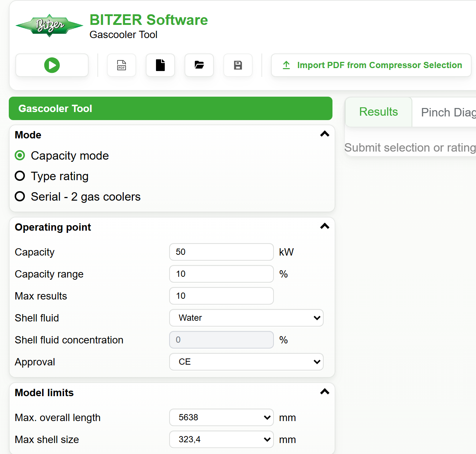The height and width of the screenshot is (454, 476).
Task: Click the Model limits heading
Action: (44, 392)
